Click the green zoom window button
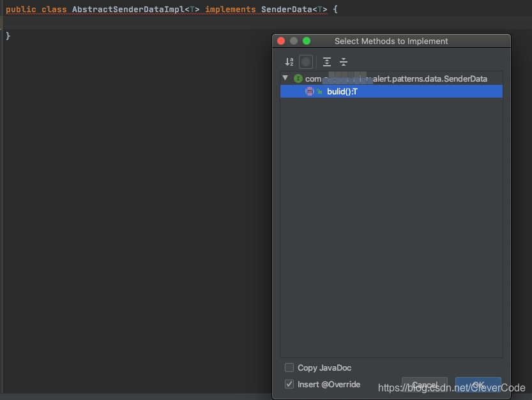532x400 pixels. click(307, 41)
